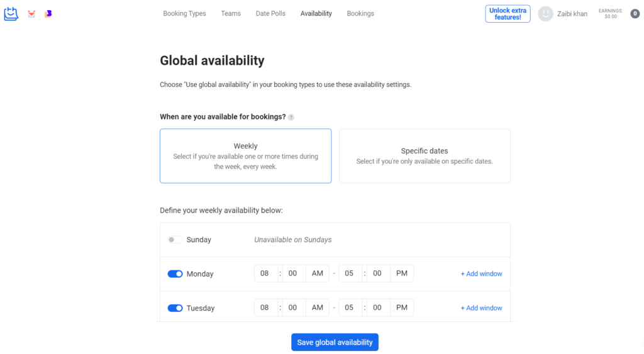
Task: Open the Booking Types tab
Action: tap(184, 14)
